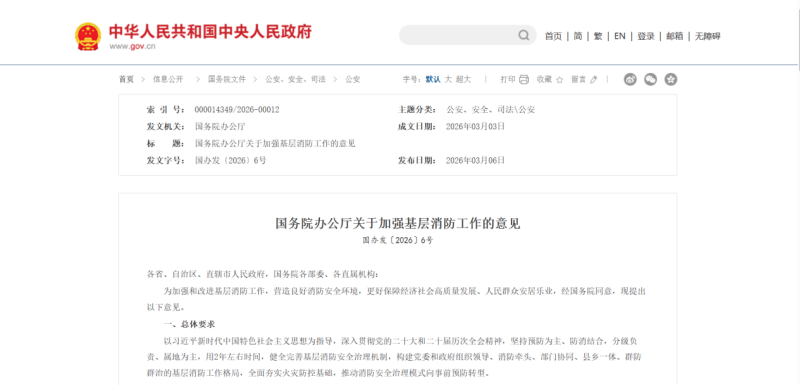Click the 索引号 label

tap(166, 110)
